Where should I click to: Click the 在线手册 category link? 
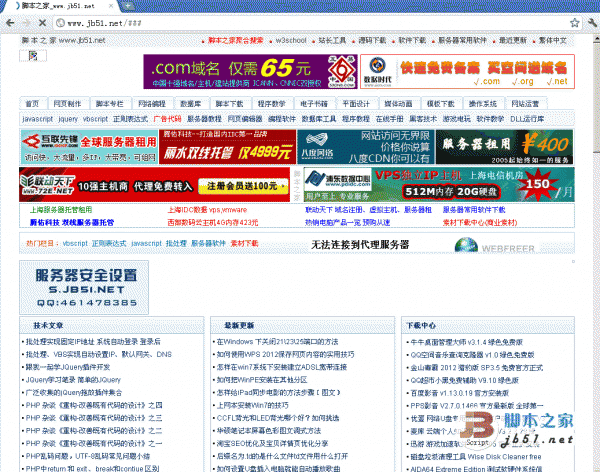pyautogui.click(x=390, y=119)
